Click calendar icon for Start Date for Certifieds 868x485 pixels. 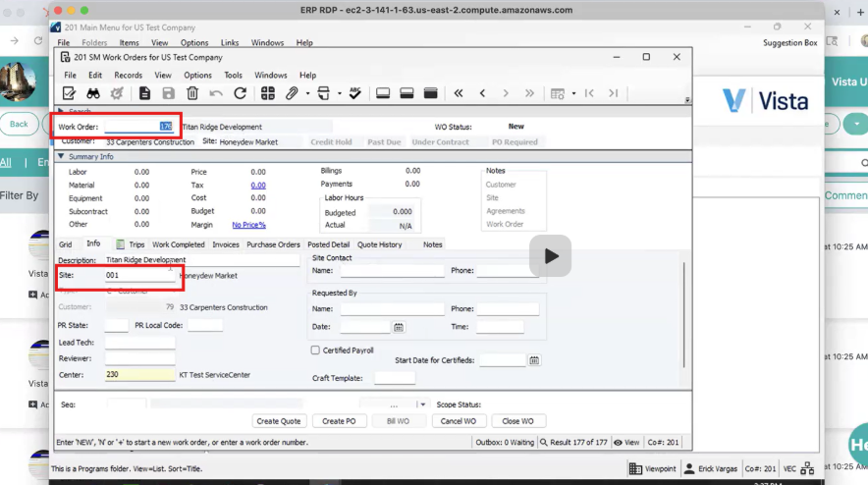pyautogui.click(x=534, y=360)
